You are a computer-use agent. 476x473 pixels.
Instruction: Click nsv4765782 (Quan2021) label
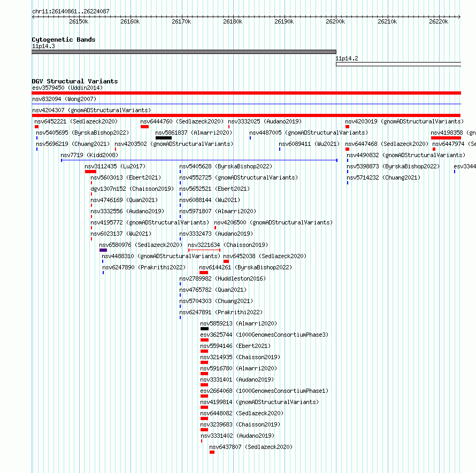(213, 290)
